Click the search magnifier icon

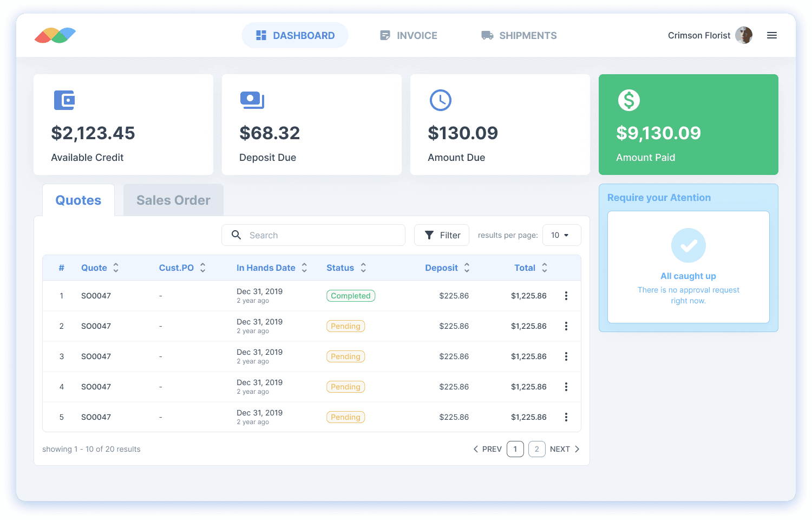coord(236,235)
